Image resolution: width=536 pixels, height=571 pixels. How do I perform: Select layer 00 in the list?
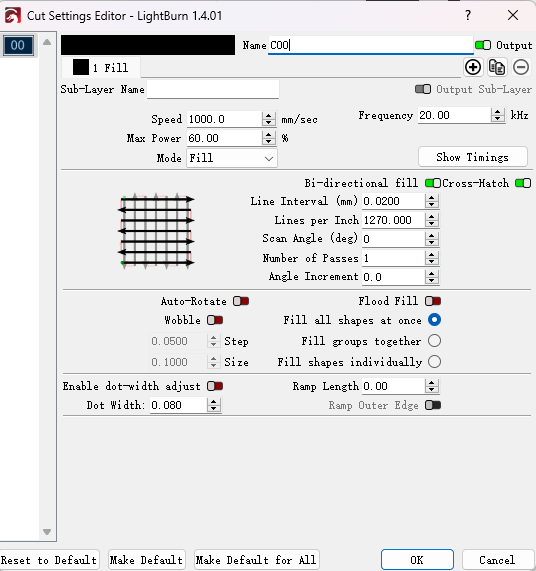[18, 46]
